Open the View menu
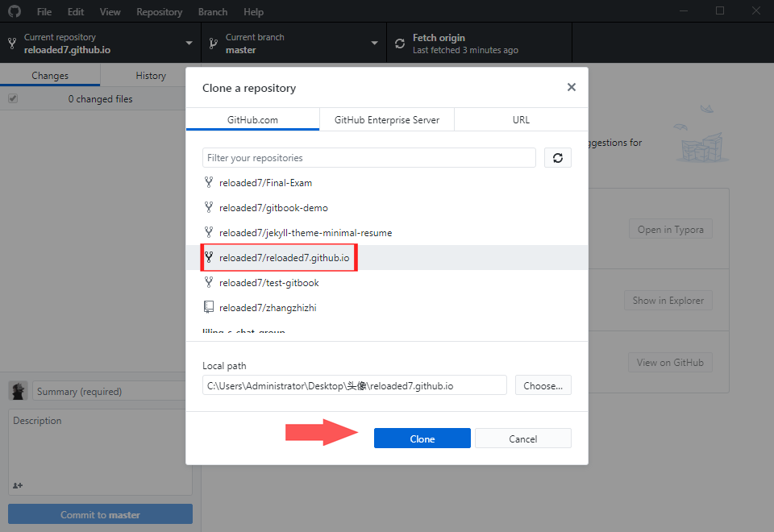This screenshot has height=532, width=774. [x=110, y=12]
